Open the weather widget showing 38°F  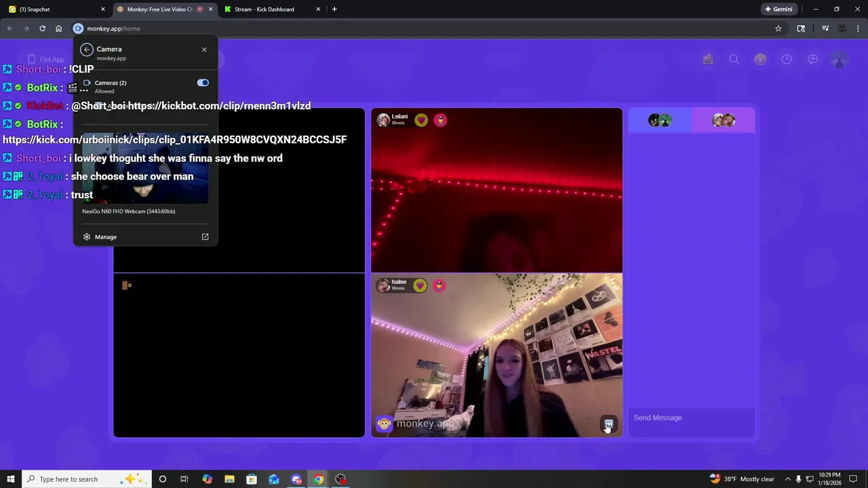(741, 479)
